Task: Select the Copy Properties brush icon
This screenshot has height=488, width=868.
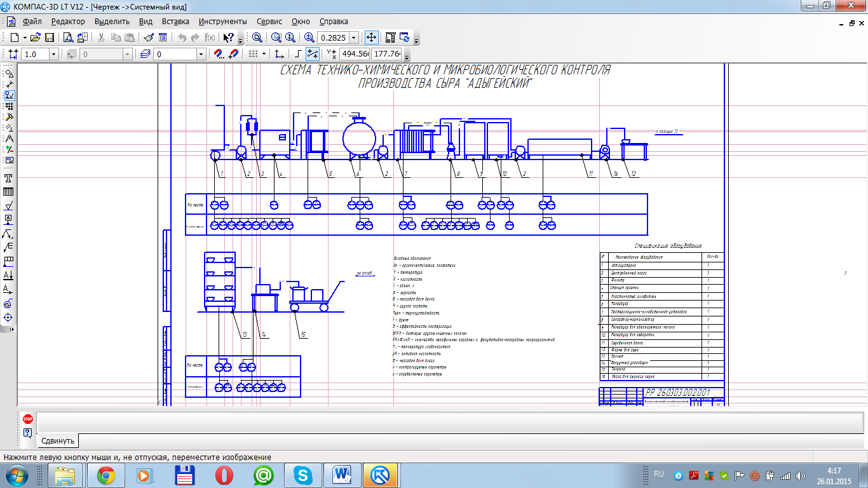Action: [x=149, y=37]
